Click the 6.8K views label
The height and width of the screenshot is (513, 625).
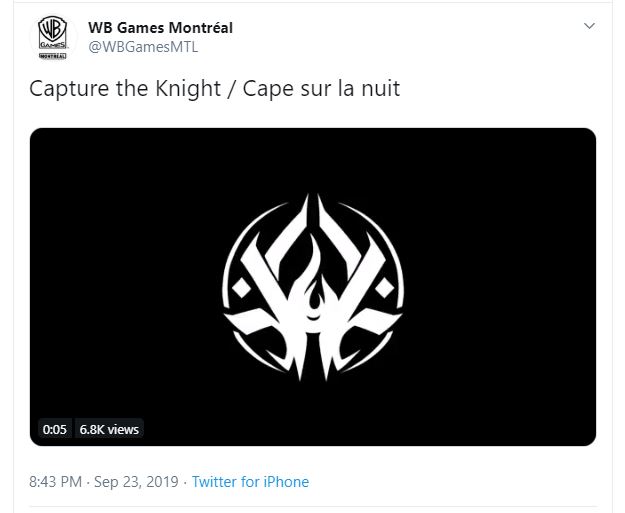tap(110, 429)
